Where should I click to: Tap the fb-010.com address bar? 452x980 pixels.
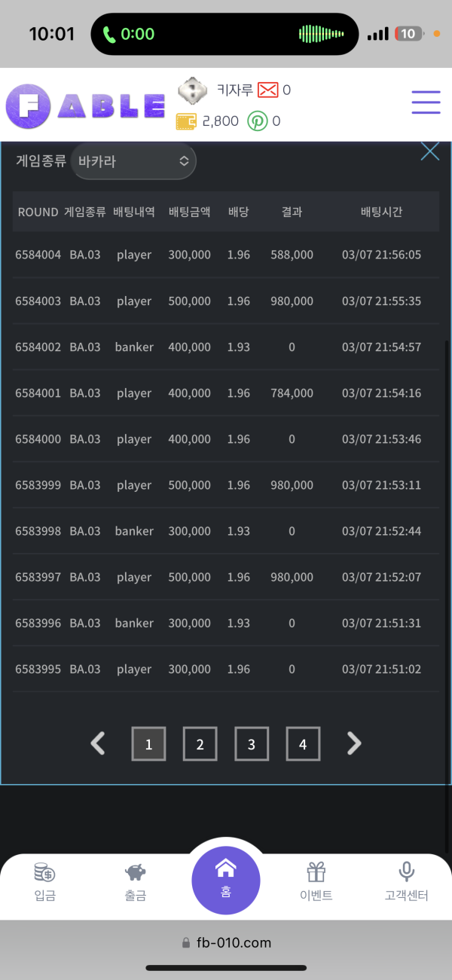[226, 942]
